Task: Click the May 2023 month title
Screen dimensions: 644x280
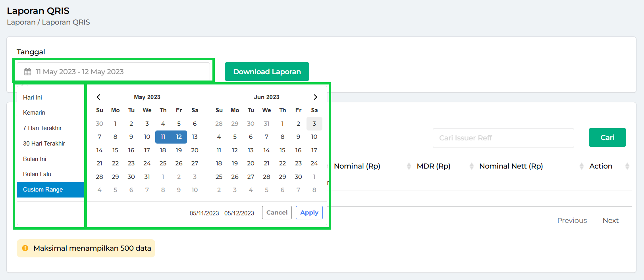Action: pos(147,97)
